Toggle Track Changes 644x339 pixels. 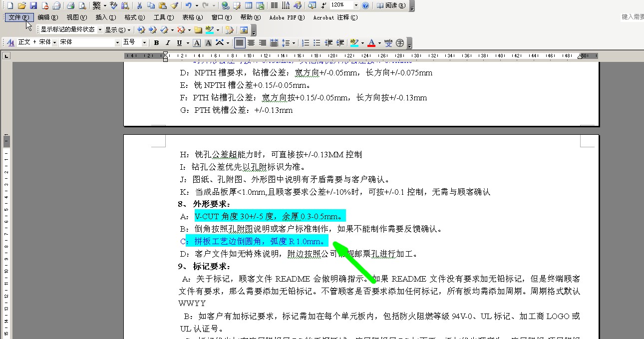pos(229,30)
